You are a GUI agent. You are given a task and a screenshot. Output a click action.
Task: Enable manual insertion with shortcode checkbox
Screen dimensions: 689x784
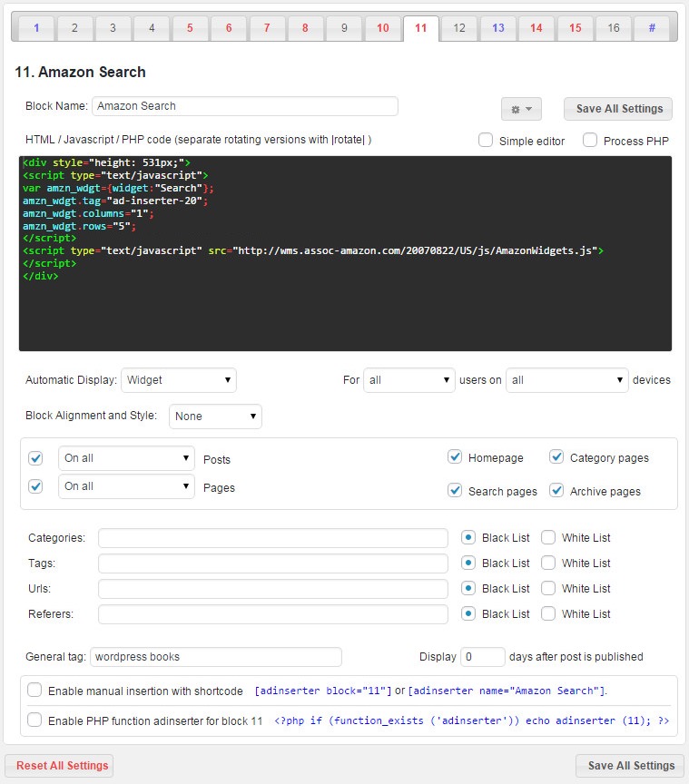point(34,690)
